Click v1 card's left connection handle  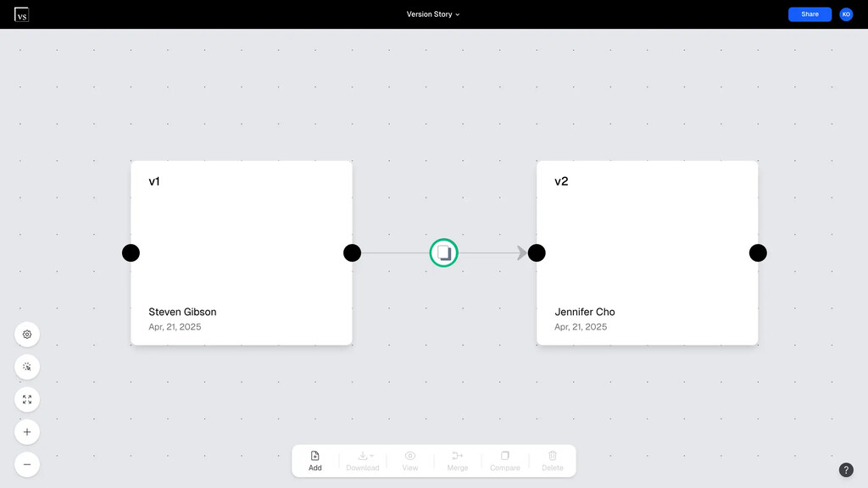click(131, 252)
